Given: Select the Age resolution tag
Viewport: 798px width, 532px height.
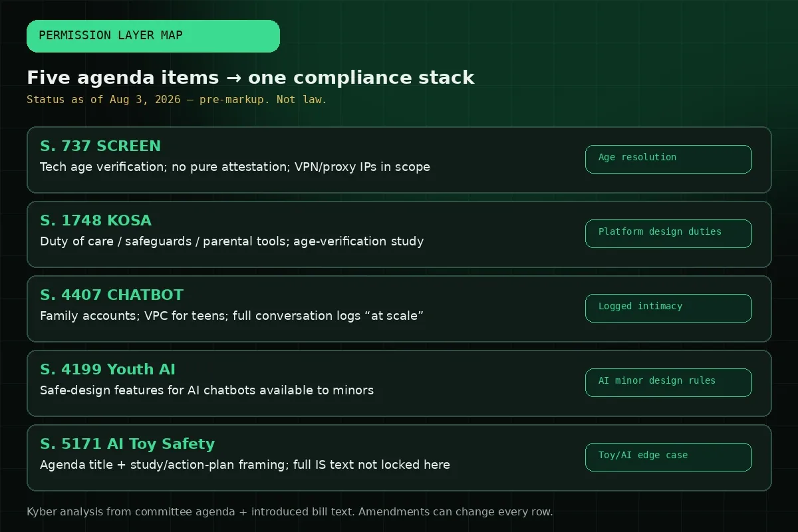Looking at the screenshot, I should (x=668, y=159).
